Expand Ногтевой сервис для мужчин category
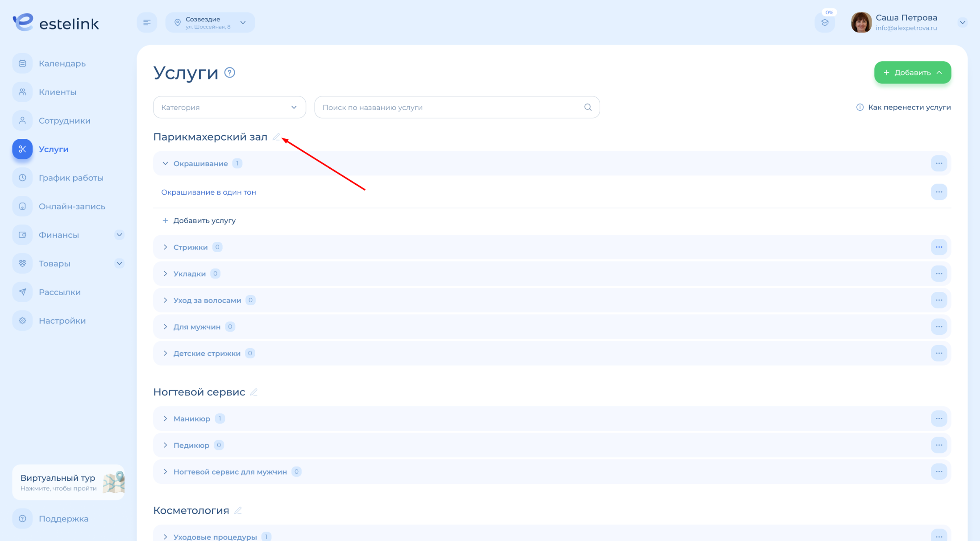The image size is (980, 541). (165, 471)
